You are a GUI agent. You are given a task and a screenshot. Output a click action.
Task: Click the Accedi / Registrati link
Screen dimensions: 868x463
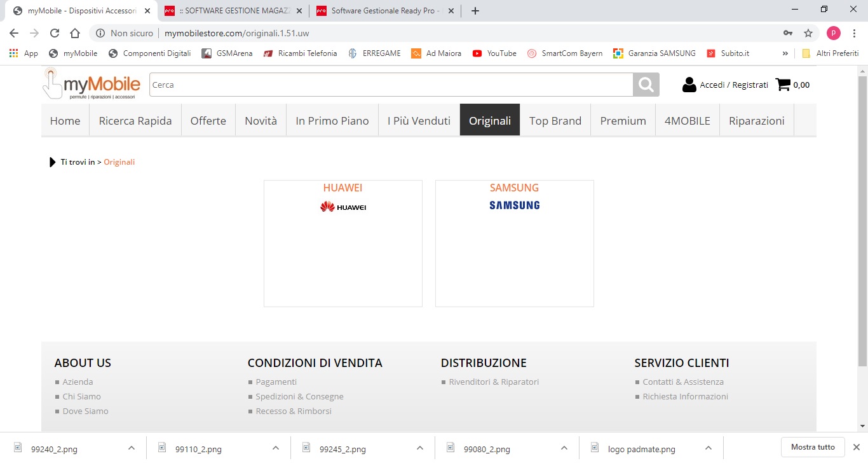point(734,85)
